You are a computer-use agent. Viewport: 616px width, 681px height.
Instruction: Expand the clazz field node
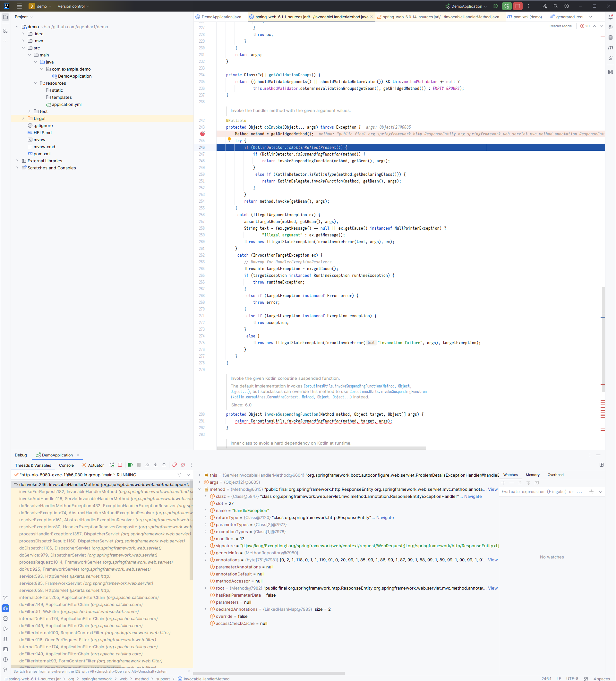coord(205,496)
